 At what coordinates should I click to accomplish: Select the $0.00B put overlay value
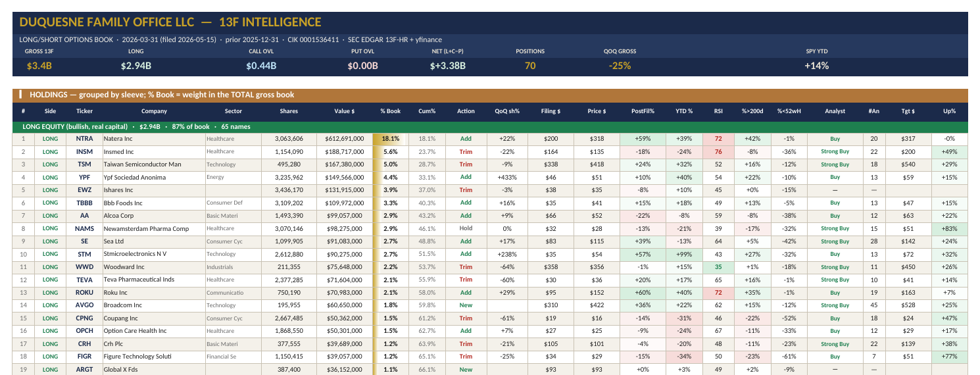(362, 66)
